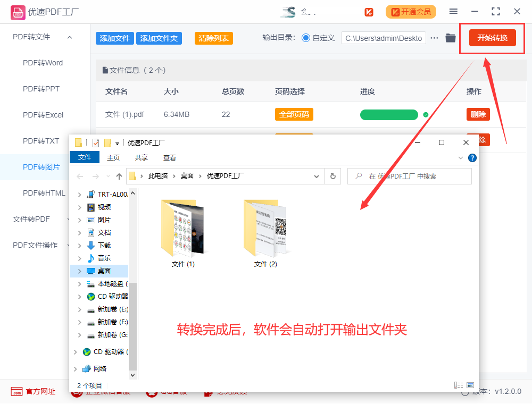
Task: Click the properties checkmark icon in Explorer title bar
Action: pos(96,143)
